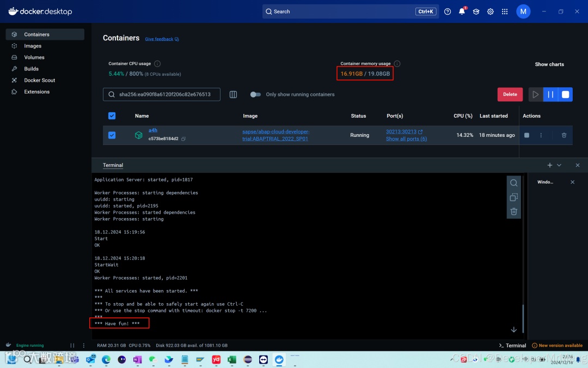Open port link 30213:30213

click(x=404, y=131)
